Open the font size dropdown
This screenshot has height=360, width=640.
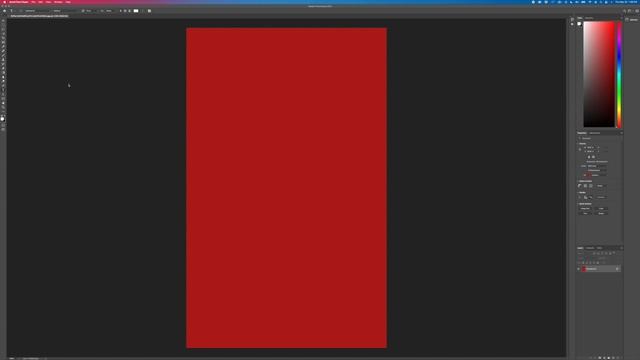[x=91, y=11]
